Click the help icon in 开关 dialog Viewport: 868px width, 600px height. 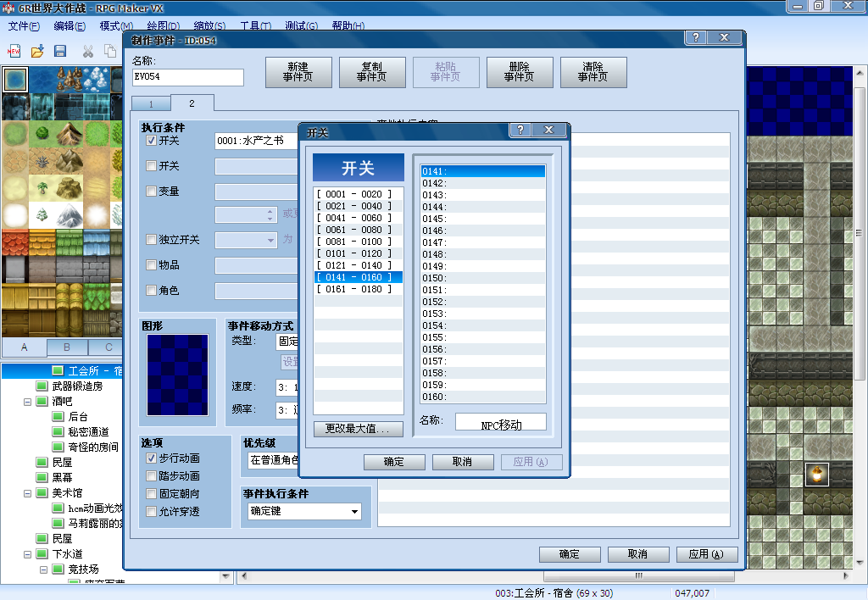(x=520, y=130)
